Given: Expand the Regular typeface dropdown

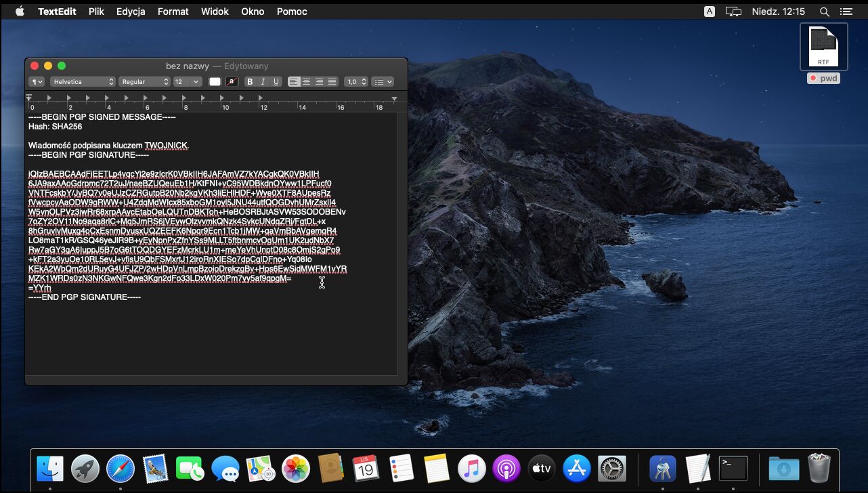Looking at the screenshot, I should point(145,82).
